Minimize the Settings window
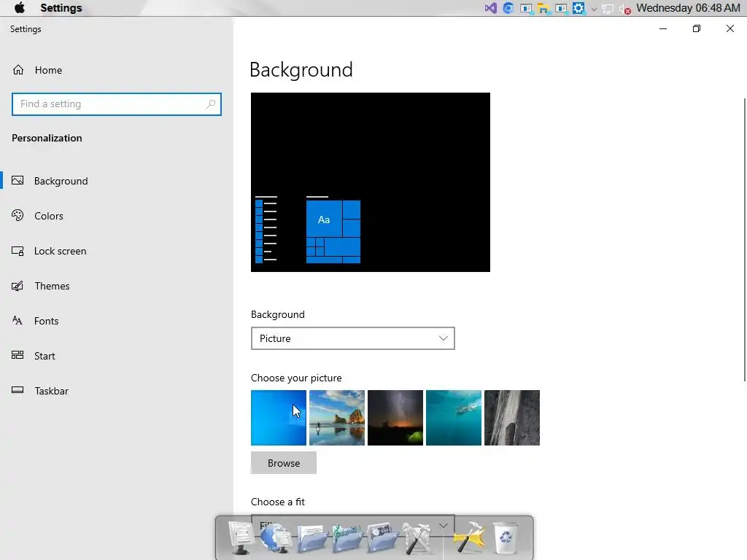747x560 pixels. 662,28
